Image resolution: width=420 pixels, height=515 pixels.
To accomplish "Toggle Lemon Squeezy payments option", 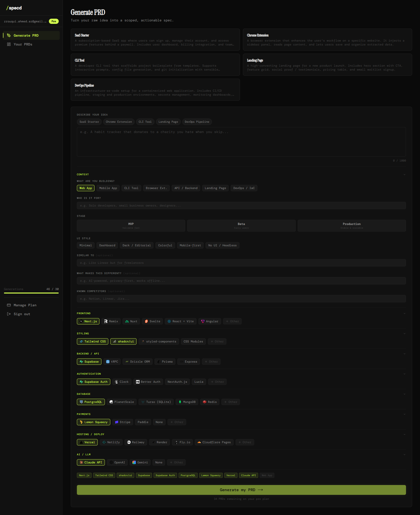I will [x=94, y=422].
